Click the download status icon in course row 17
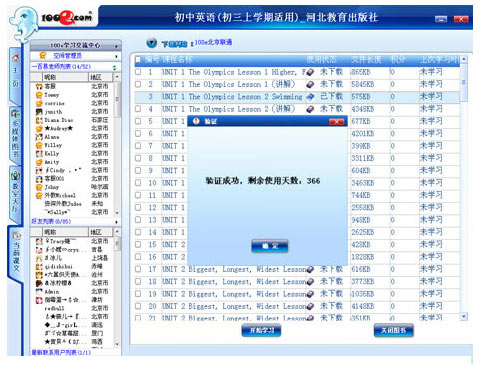This screenshot has width=480, height=365. click(x=310, y=269)
